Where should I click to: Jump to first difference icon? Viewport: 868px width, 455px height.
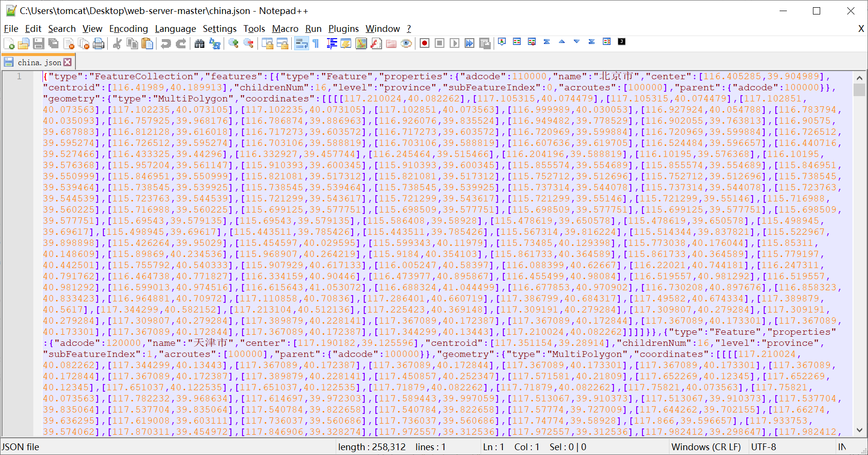(547, 42)
